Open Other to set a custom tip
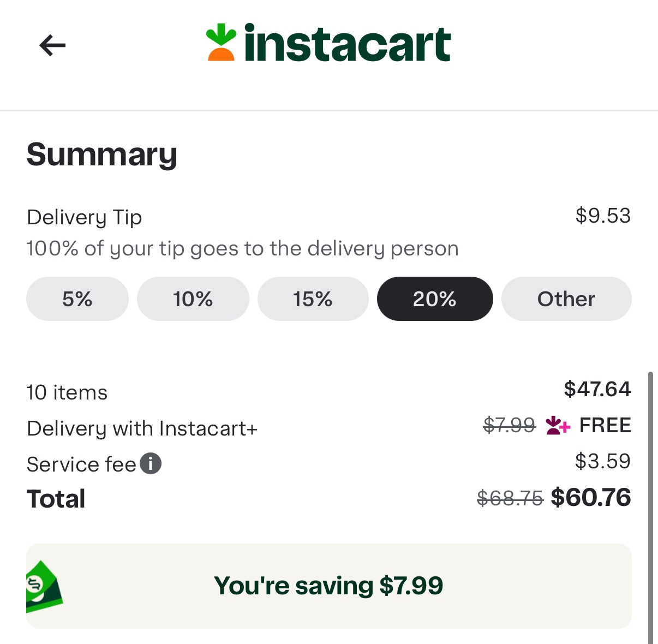 pyautogui.click(x=566, y=299)
